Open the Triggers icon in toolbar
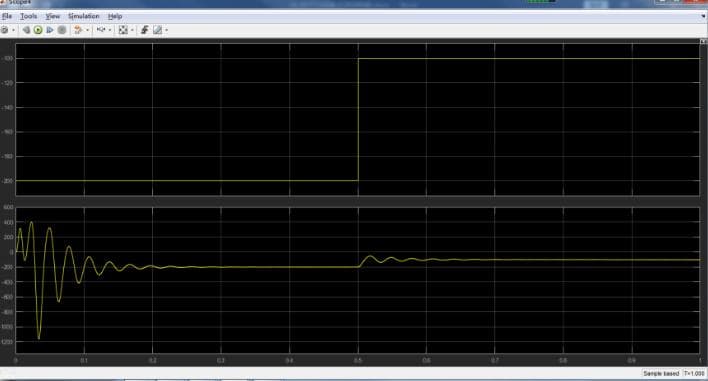Image resolution: width=708 pixels, height=381 pixels. (x=144, y=30)
